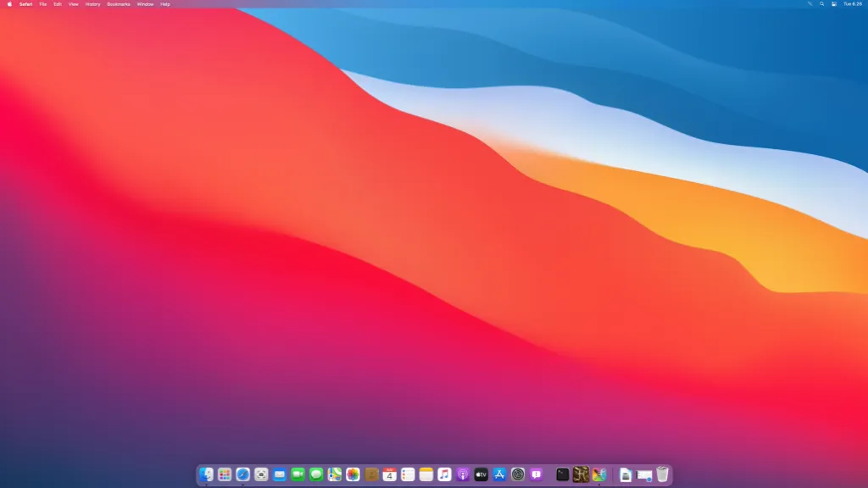Open the Apple menu

tap(11, 4)
